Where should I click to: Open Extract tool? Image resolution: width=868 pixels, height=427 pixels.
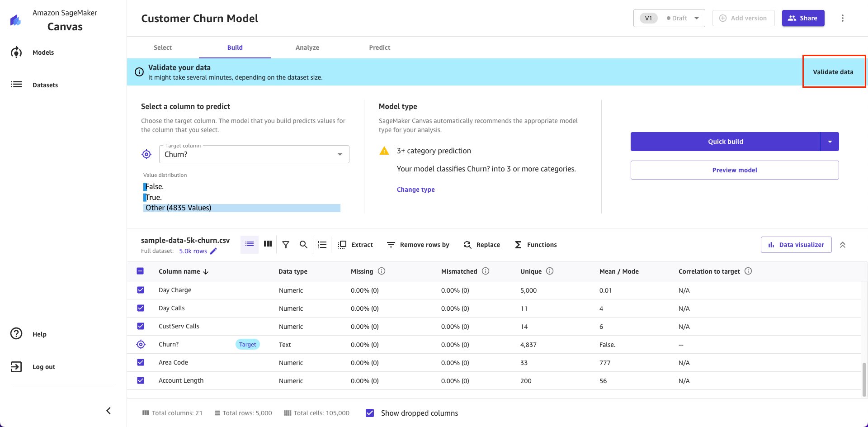pyautogui.click(x=356, y=245)
